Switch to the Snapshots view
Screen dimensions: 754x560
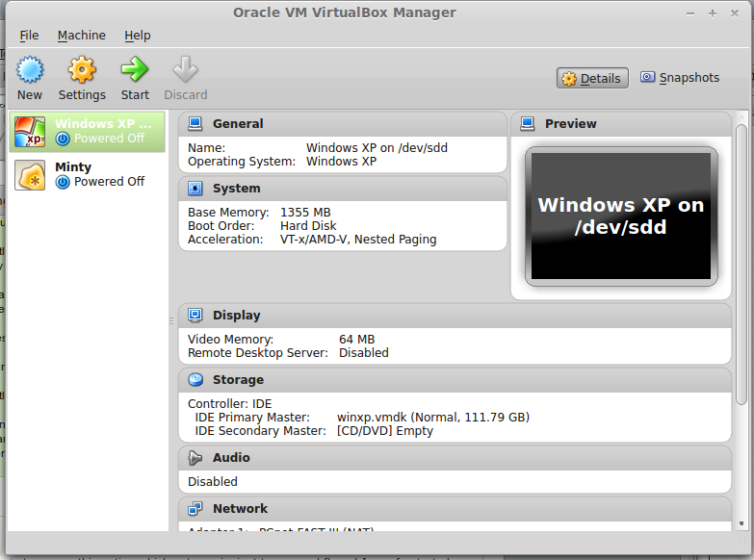(x=680, y=78)
